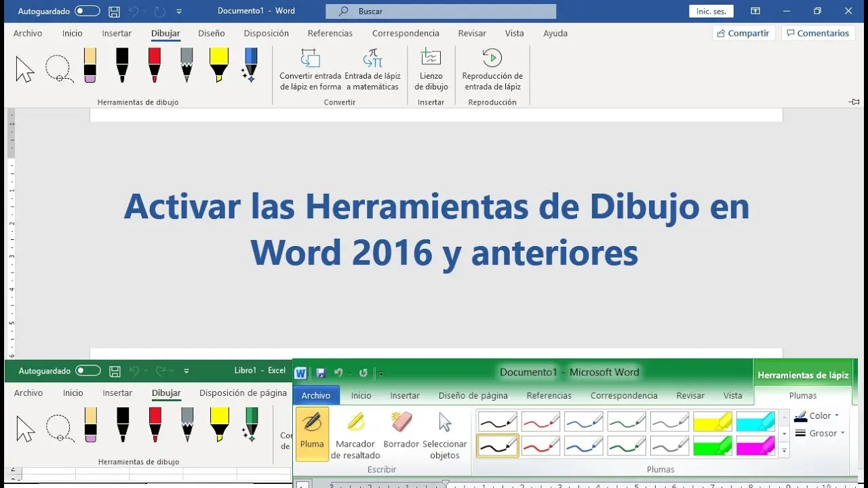The height and width of the screenshot is (488, 868).
Task: Select top-row red pen style in Plumas gallery
Action: tap(540, 421)
